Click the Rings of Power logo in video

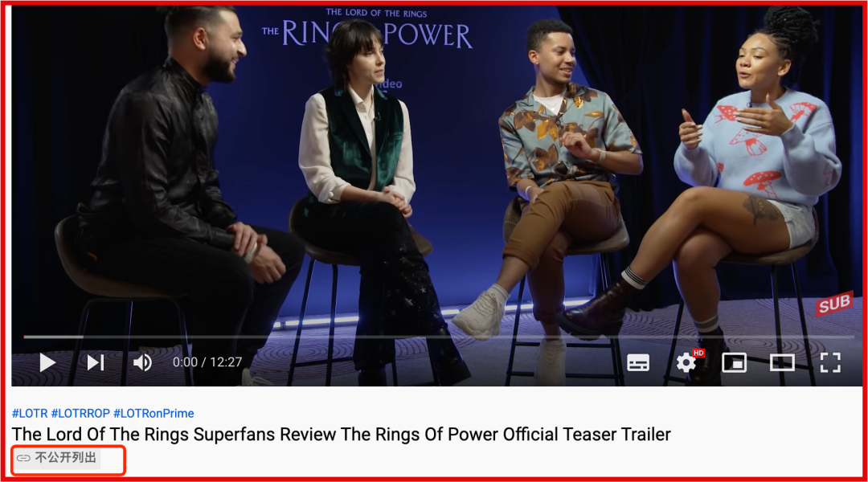tap(367, 29)
